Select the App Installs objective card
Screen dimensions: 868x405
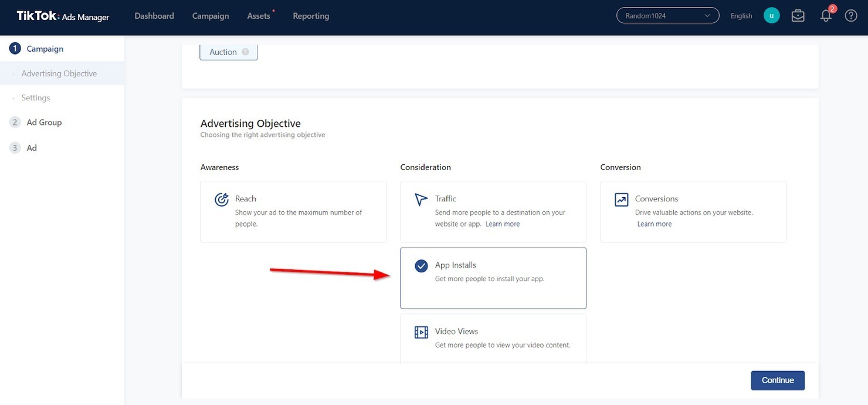[x=493, y=278]
